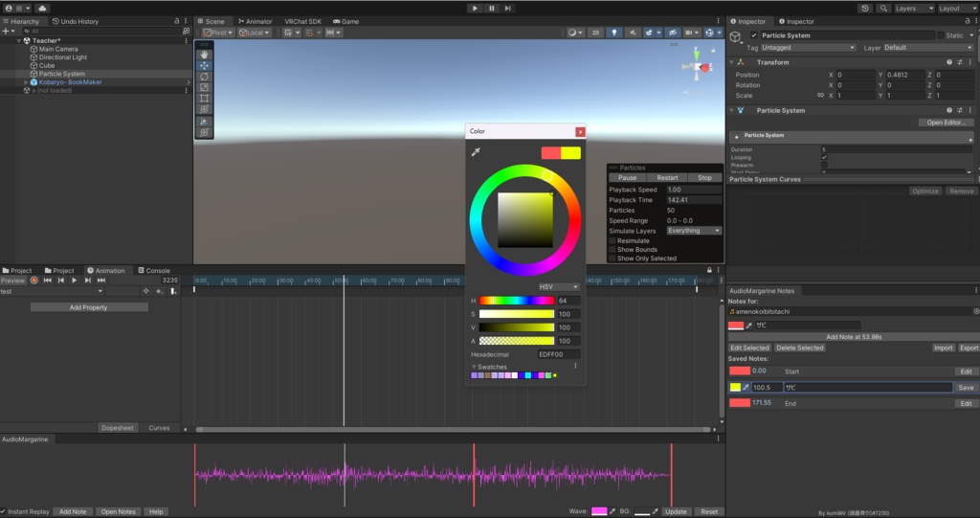
Task: Click the Gizmos globe icon
Action: click(x=709, y=33)
